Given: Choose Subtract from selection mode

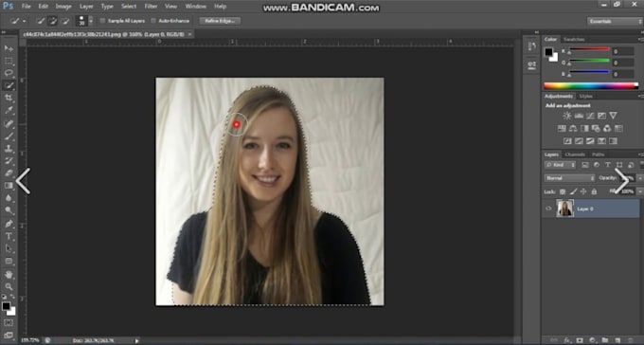Looking at the screenshot, I should 65,21.
